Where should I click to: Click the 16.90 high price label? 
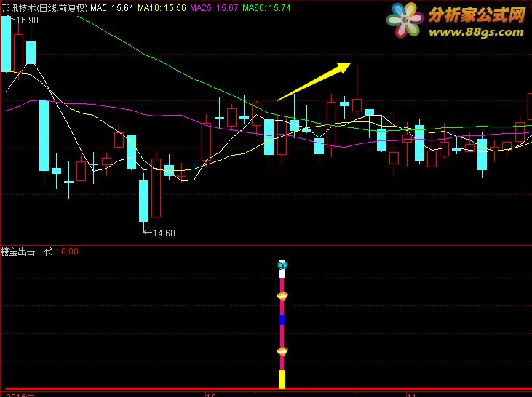(x=27, y=20)
